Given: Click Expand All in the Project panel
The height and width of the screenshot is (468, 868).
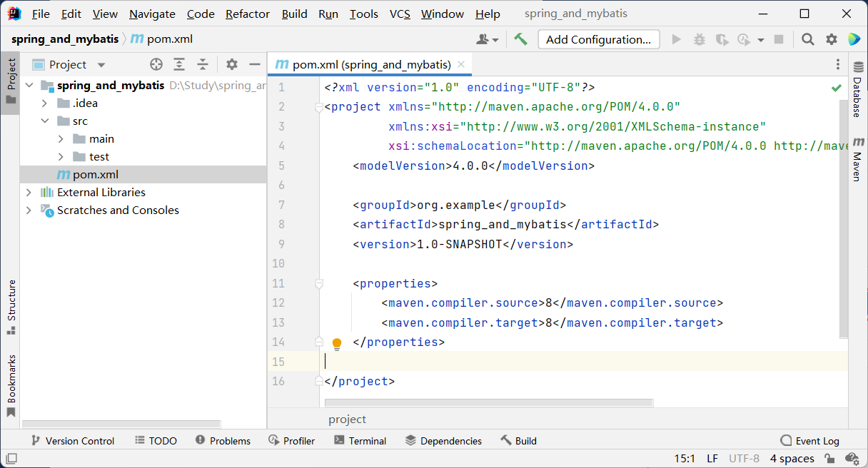Looking at the screenshot, I should pos(179,64).
